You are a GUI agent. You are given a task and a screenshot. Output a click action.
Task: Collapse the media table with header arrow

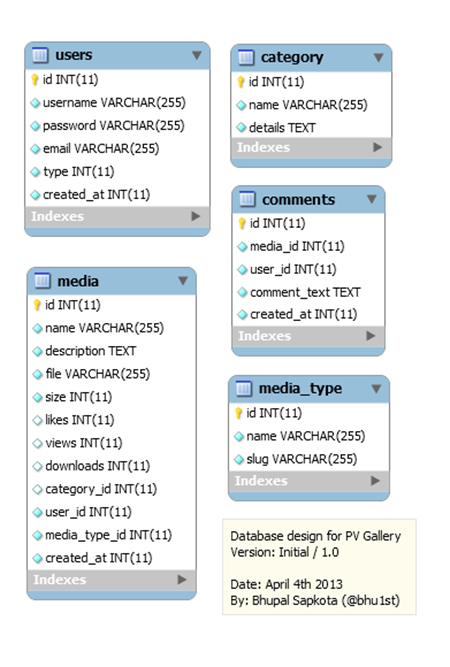click(x=183, y=281)
